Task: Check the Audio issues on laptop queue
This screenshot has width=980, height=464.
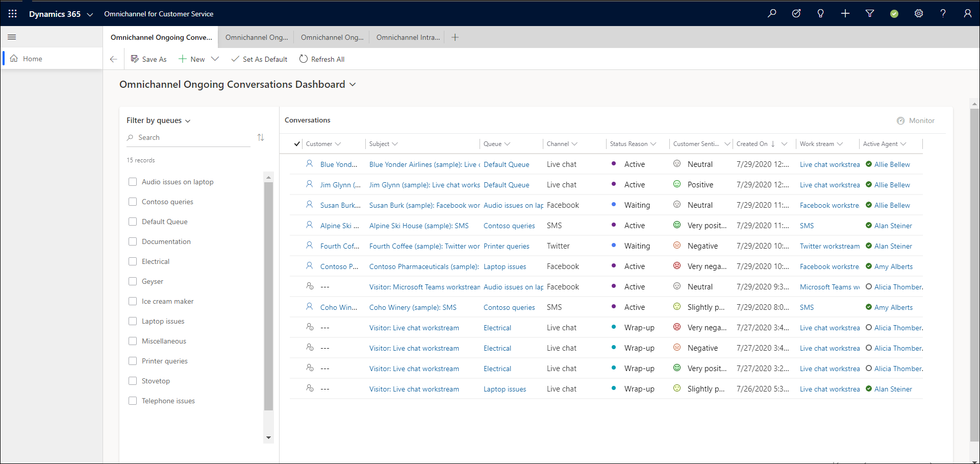Action: [133, 182]
